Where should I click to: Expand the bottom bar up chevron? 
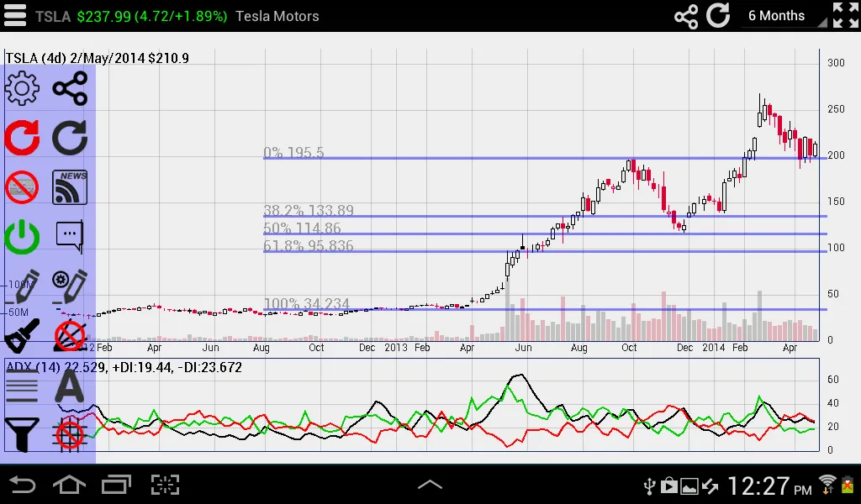coord(430,485)
